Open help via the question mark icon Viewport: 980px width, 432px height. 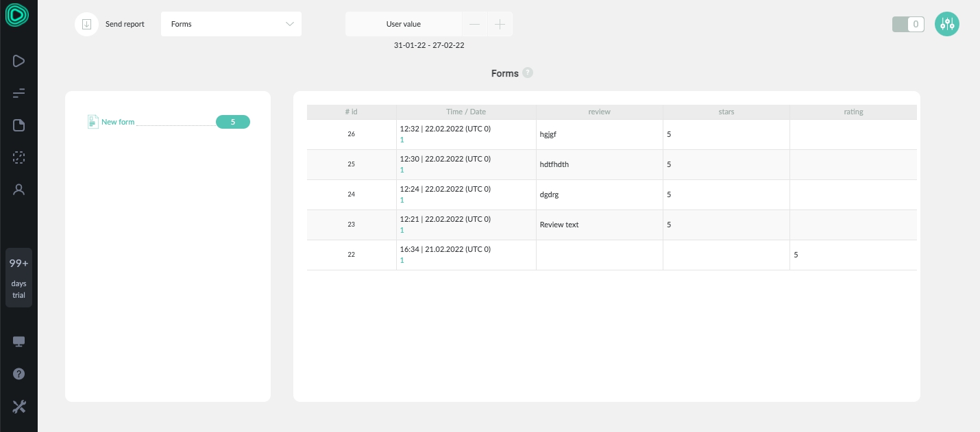click(x=19, y=374)
